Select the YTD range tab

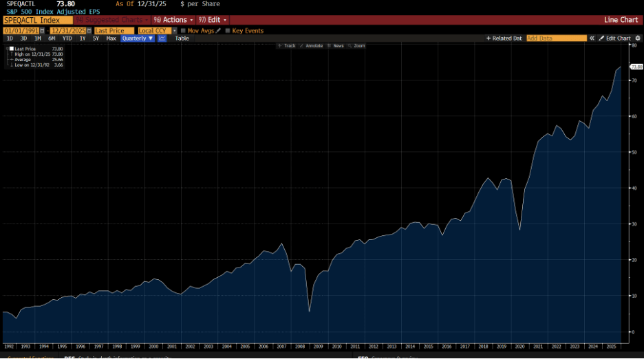pos(67,39)
